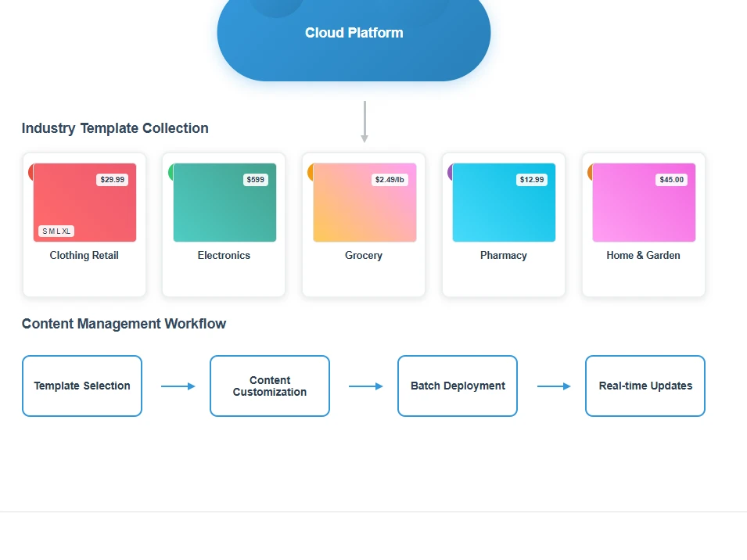The image size is (747, 560).
Task: Select the S M L XL size label
Action: pos(56,231)
